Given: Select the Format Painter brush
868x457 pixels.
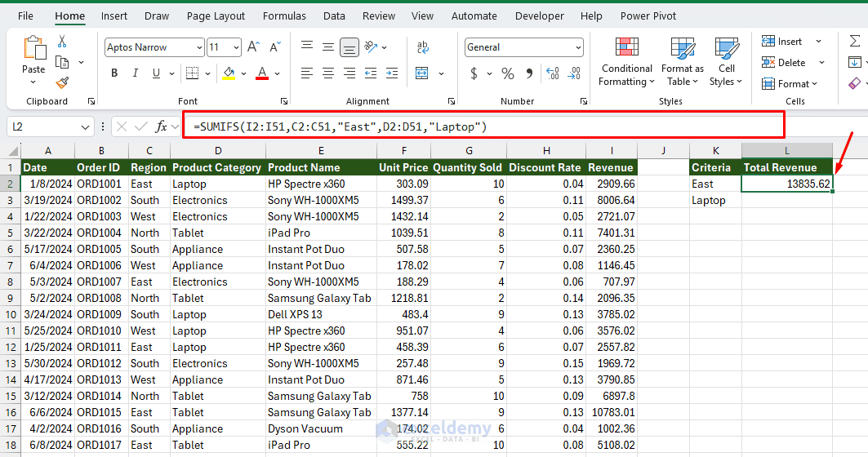Looking at the screenshot, I should [x=62, y=83].
